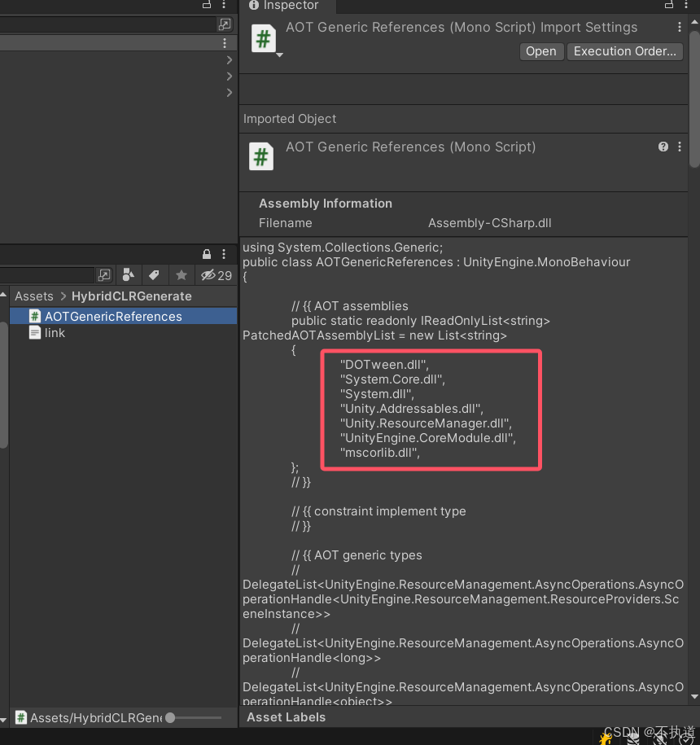Image resolution: width=700 pixels, height=745 pixels.
Task: Open Favorites star save search icon
Action: coord(181,275)
